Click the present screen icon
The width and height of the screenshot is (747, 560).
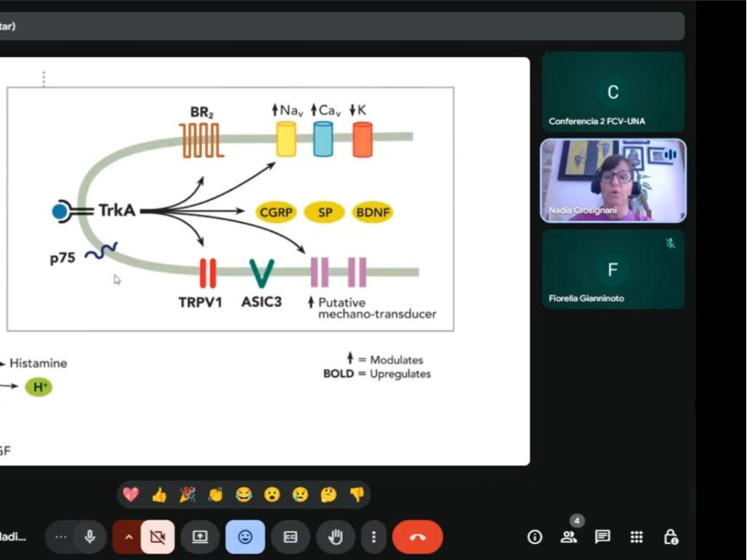point(200,537)
